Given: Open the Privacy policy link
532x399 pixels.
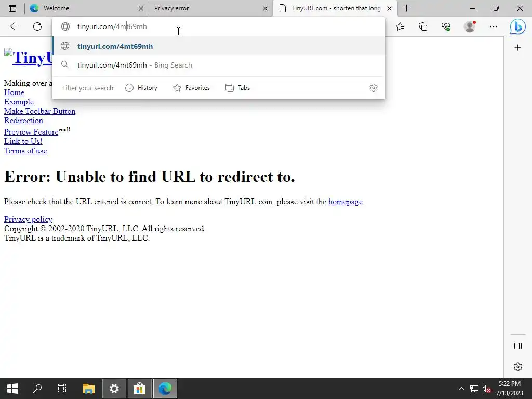Looking at the screenshot, I should click(28, 219).
